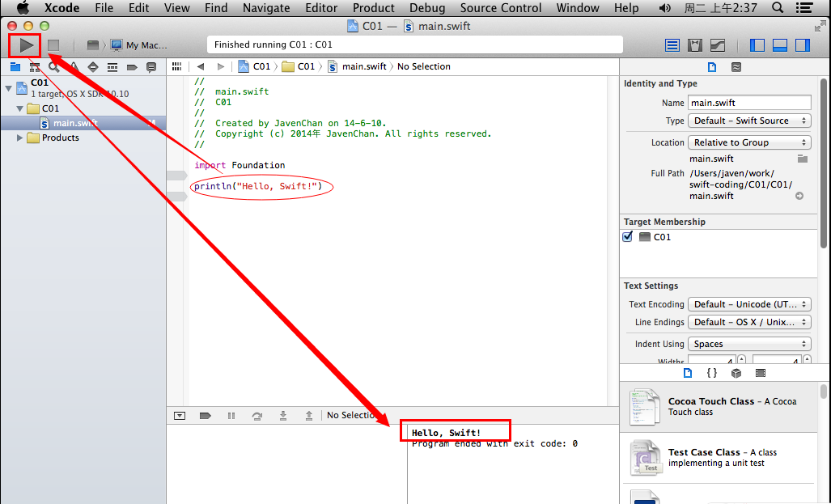Viewport: 831px width, 504px height.
Task: Toggle the Utilities pane visibility
Action: 803,45
